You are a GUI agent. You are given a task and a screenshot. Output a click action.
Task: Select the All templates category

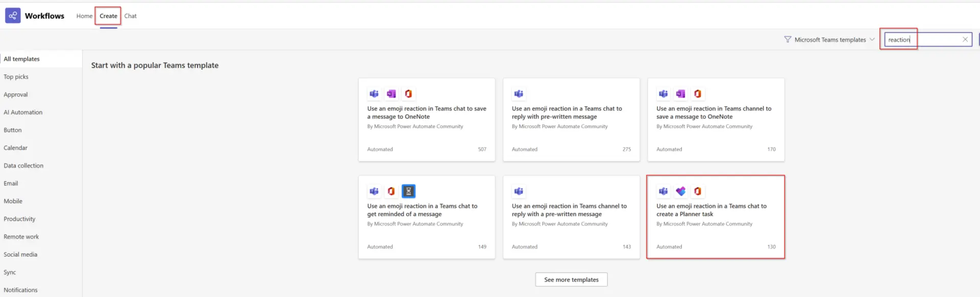[41, 59]
